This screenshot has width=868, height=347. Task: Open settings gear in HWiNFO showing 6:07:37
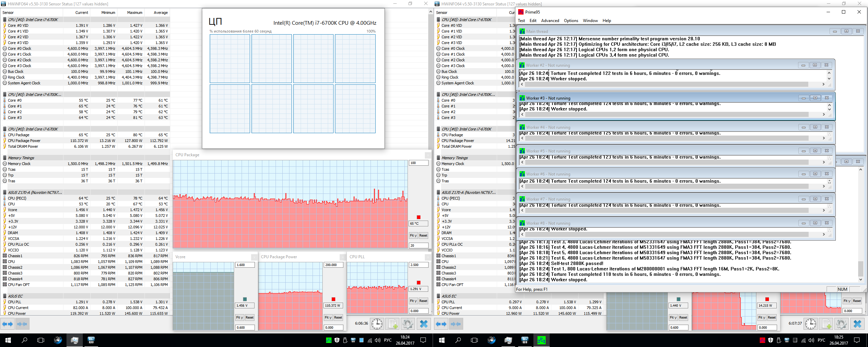click(842, 324)
